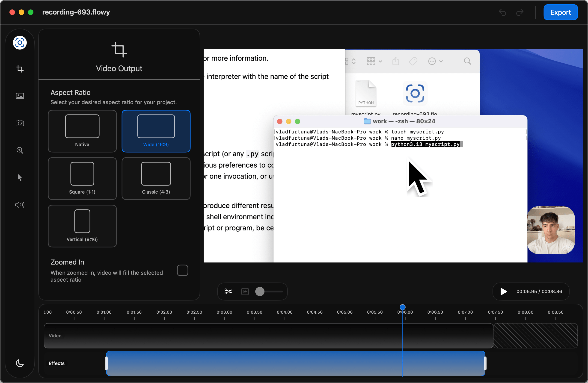
Task: Undo the last action
Action: pyautogui.click(x=502, y=12)
